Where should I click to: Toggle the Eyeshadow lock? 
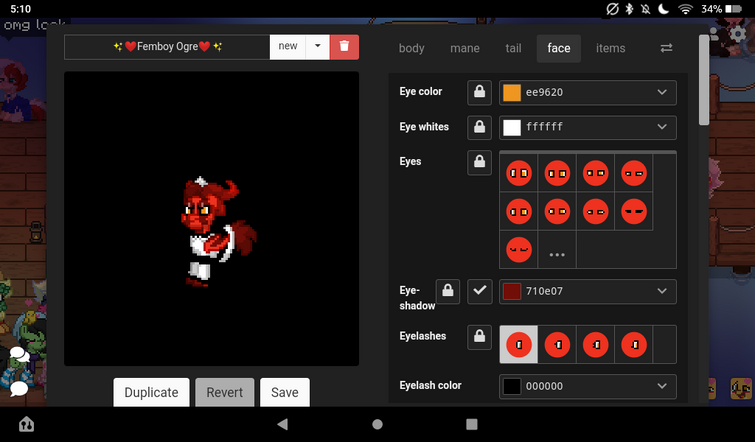(448, 292)
